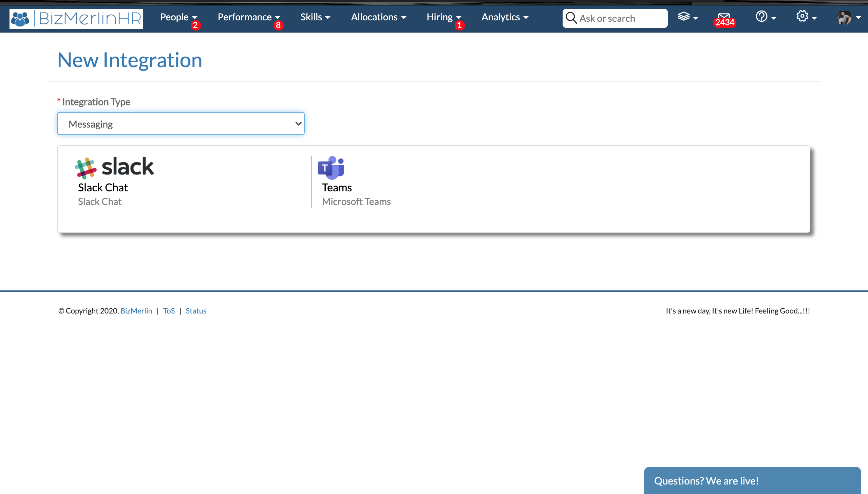Open the help question mark icon

tap(761, 16)
